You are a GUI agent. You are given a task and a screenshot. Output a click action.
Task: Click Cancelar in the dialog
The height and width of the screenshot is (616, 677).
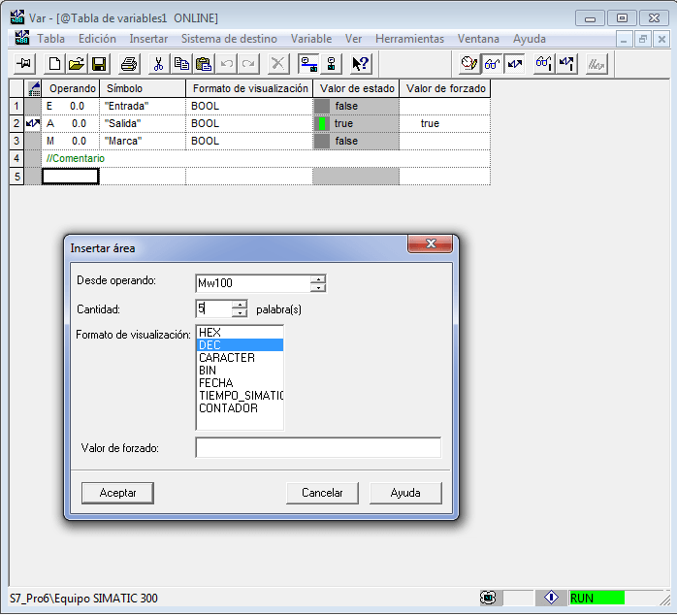pos(322,493)
